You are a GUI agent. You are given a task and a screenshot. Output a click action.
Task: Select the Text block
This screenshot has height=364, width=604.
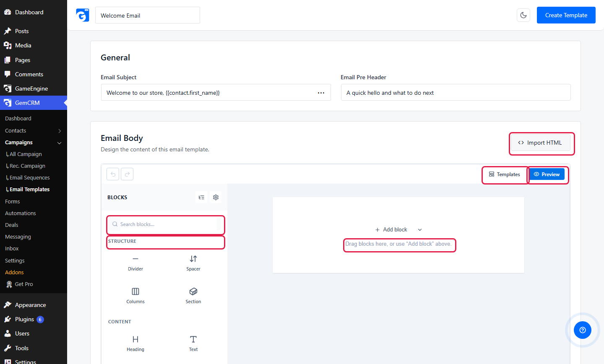(193, 344)
